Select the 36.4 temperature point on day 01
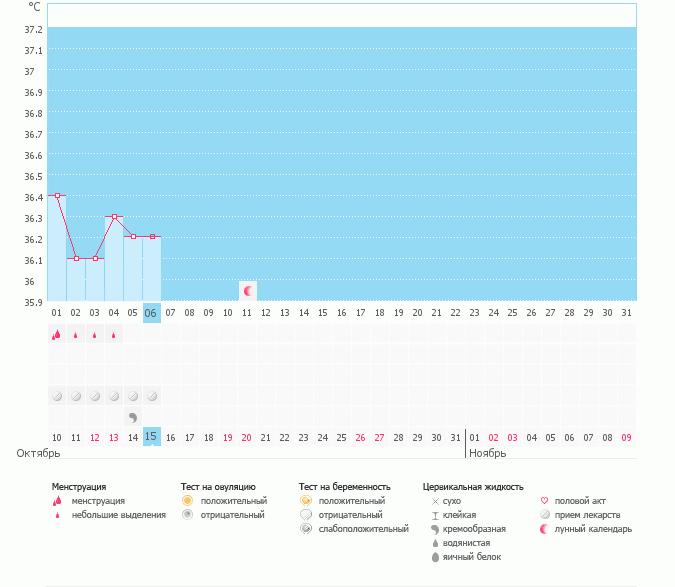The width and height of the screenshot is (675, 587). click(x=57, y=196)
